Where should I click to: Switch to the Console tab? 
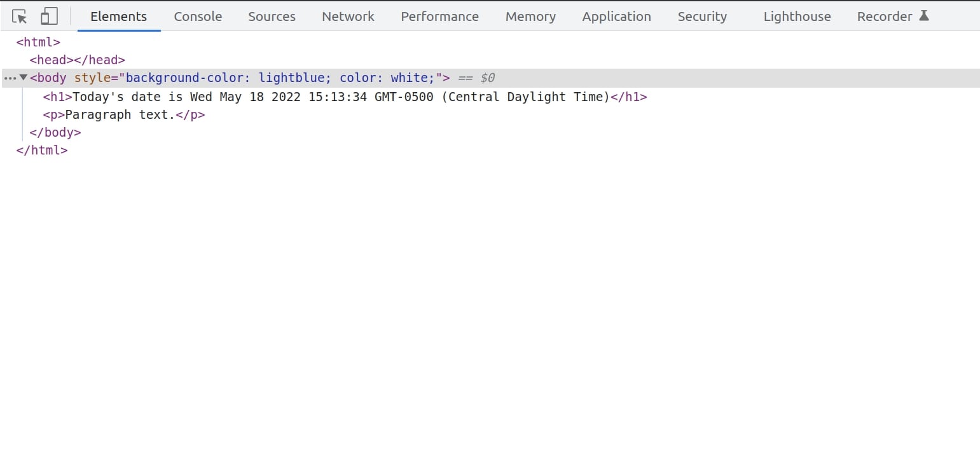click(x=198, y=17)
